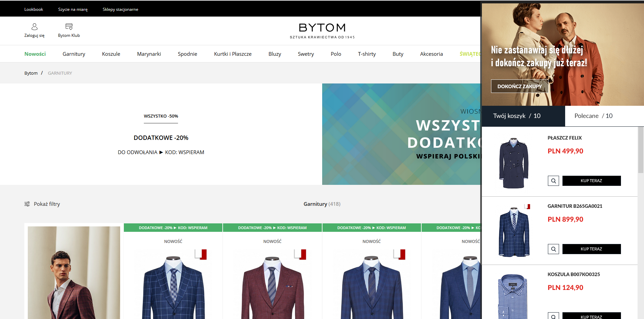
Task: Open the Lookbook link
Action: pos(34,9)
